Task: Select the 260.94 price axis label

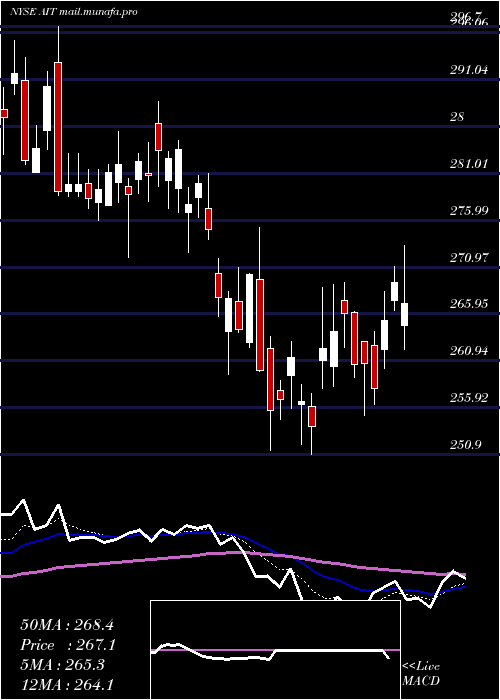Action: (x=468, y=351)
